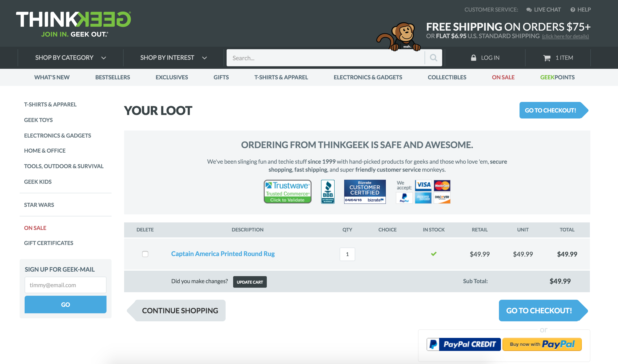Open the GeekPoints tab
This screenshot has height=364, width=618.
(557, 77)
